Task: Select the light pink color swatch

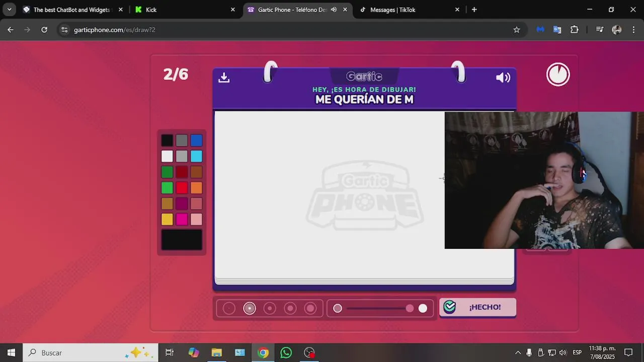Action: coord(196,219)
